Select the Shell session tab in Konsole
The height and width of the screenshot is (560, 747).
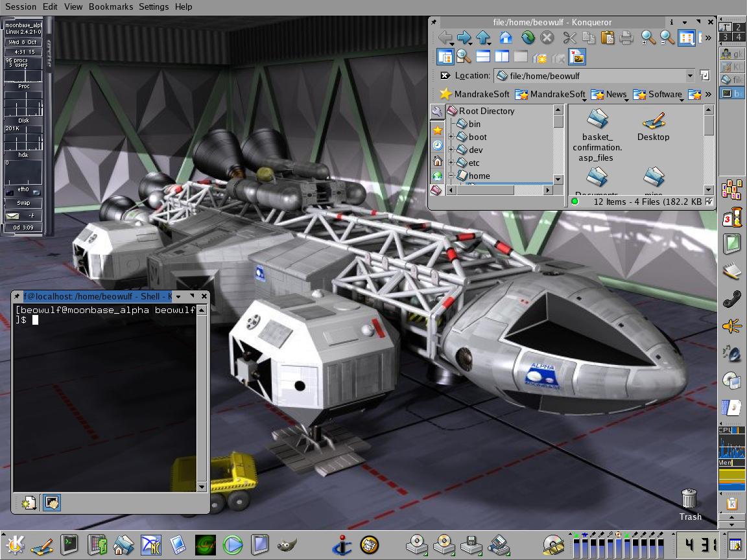click(51, 502)
